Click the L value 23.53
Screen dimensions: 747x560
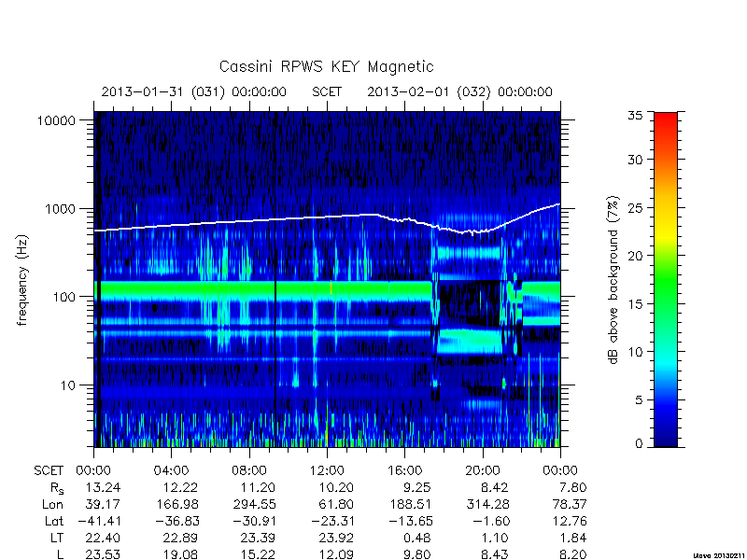103,554
